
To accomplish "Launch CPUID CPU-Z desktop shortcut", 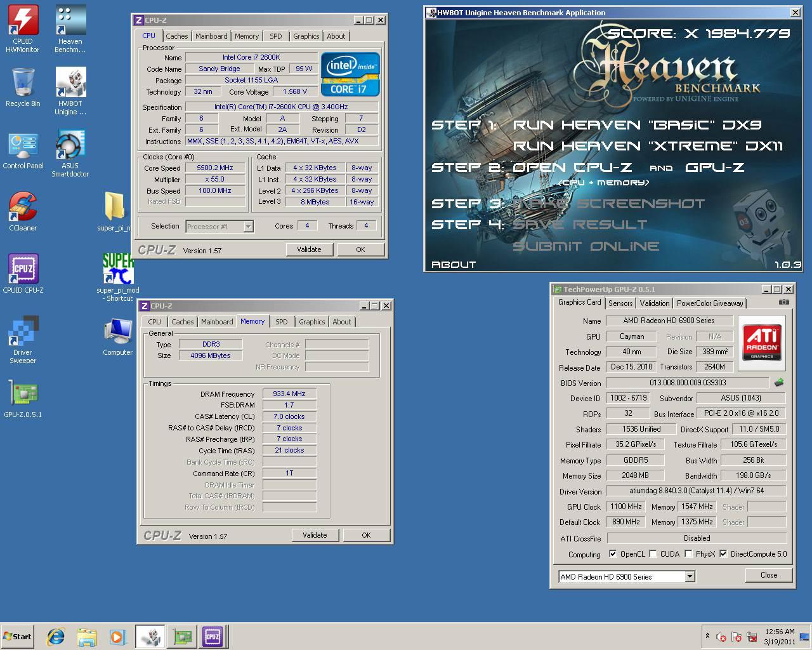I will [x=23, y=274].
